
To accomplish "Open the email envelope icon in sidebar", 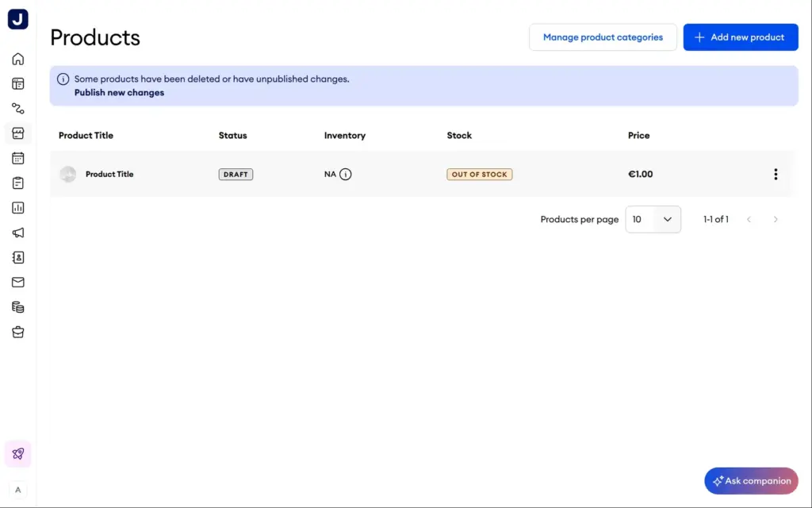I will point(18,283).
